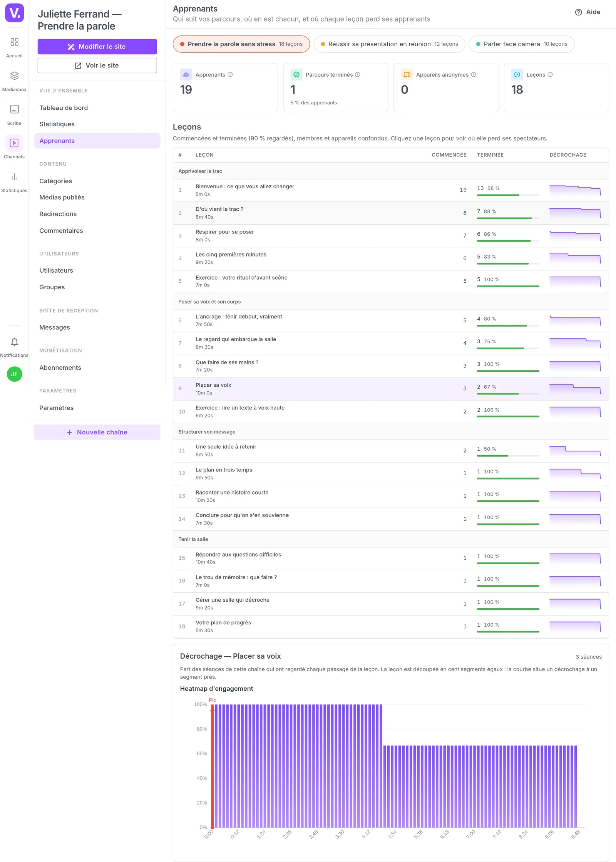Select the lesson row D'où vient le trac ?
Image resolution: width=616 pixels, height=862 pixels.
[x=391, y=213]
